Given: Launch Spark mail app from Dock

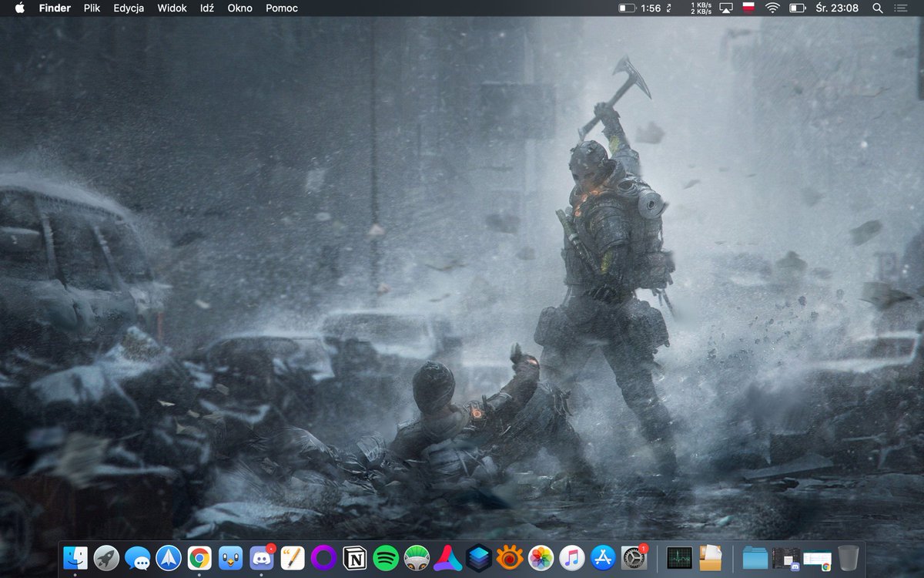Looking at the screenshot, I should click(x=168, y=557).
